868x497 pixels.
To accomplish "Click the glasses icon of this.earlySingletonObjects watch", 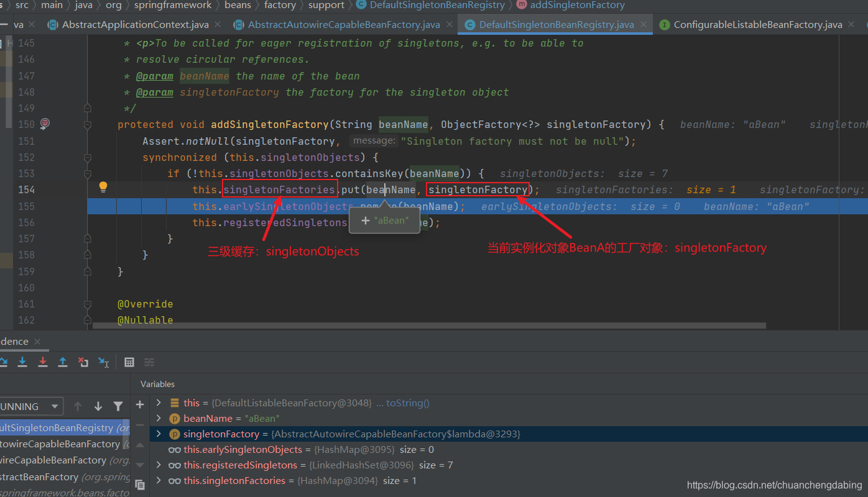I will tap(175, 450).
